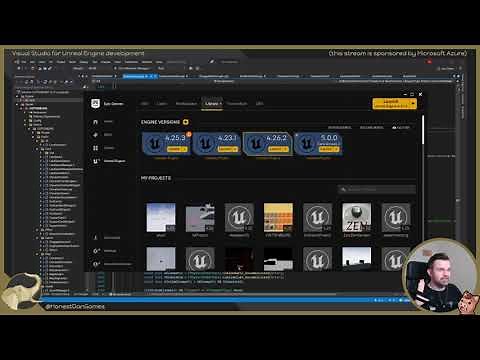The width and height of the screenshot is (480, 360).
Task: Click the launcher's vertical scrollbar
Action: pos(423,130)
